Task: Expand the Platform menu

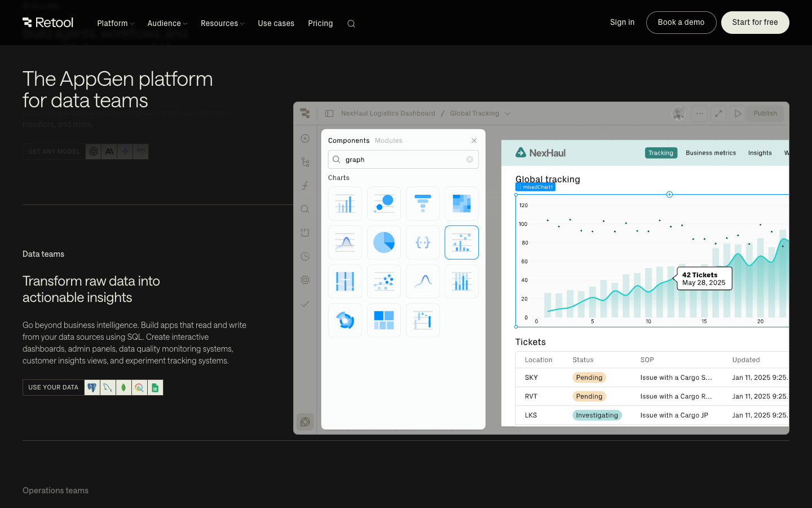Action: 116,23
